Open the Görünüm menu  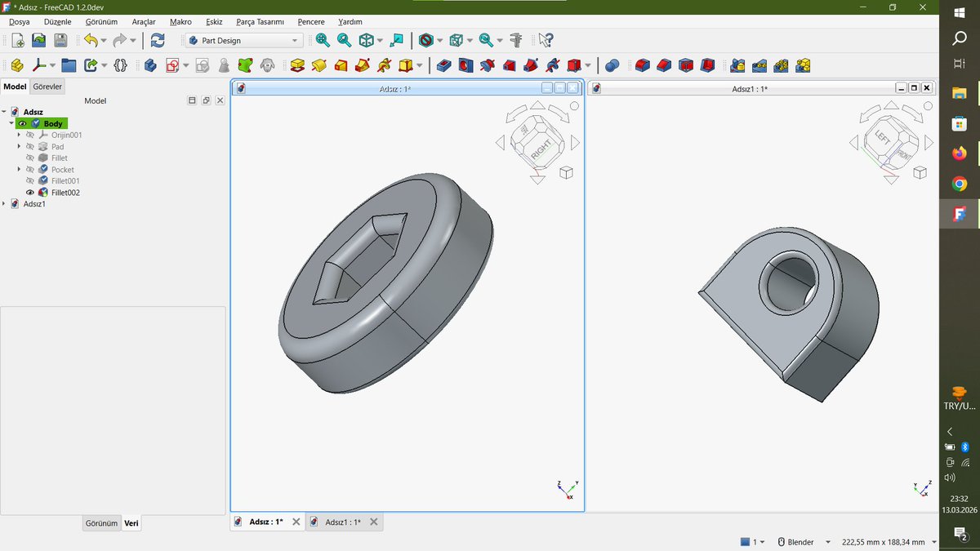(101, 22)
